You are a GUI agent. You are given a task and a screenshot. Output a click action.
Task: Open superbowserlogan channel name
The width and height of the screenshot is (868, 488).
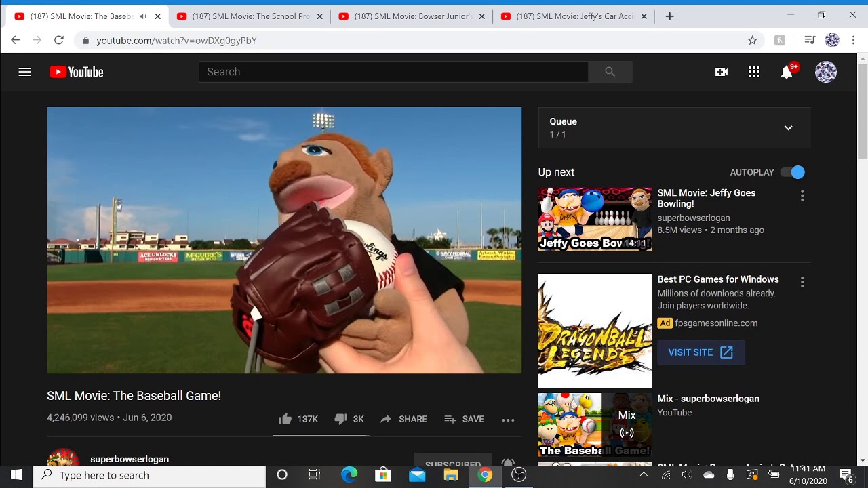pos(130,459)
